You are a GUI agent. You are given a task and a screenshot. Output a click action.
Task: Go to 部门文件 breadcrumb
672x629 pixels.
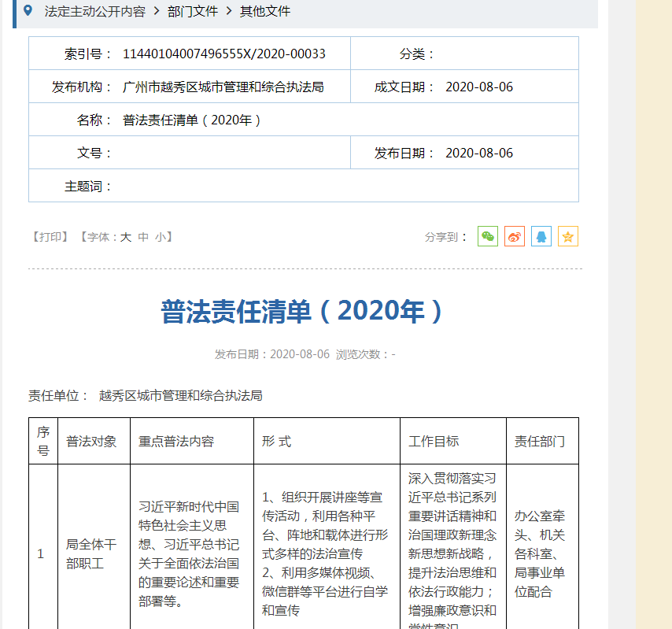[192, 11]
